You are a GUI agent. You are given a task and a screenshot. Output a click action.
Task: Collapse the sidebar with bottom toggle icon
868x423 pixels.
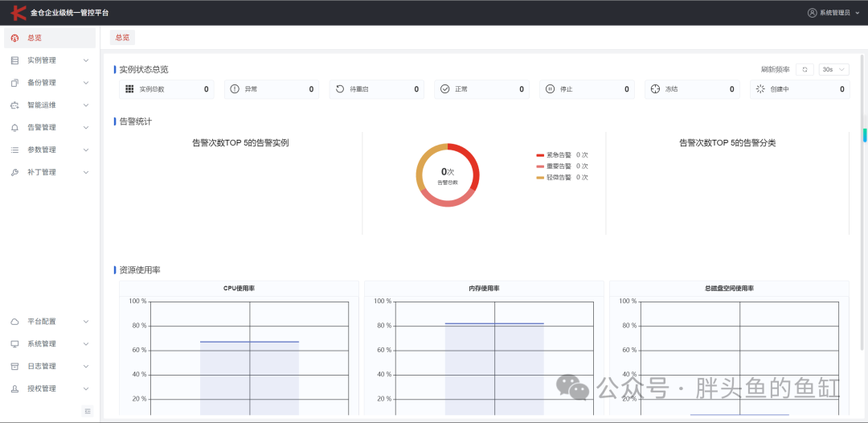click(x=88, y=411)
